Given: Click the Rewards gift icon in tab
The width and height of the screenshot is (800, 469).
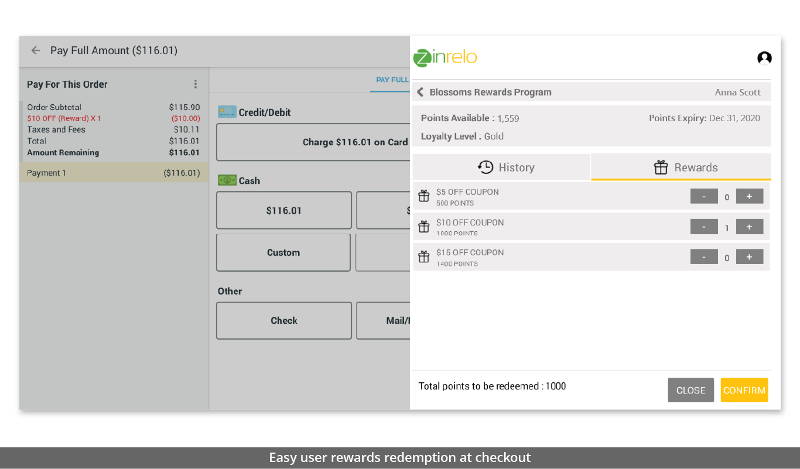Looking at the screenshot, I should 661,167.
